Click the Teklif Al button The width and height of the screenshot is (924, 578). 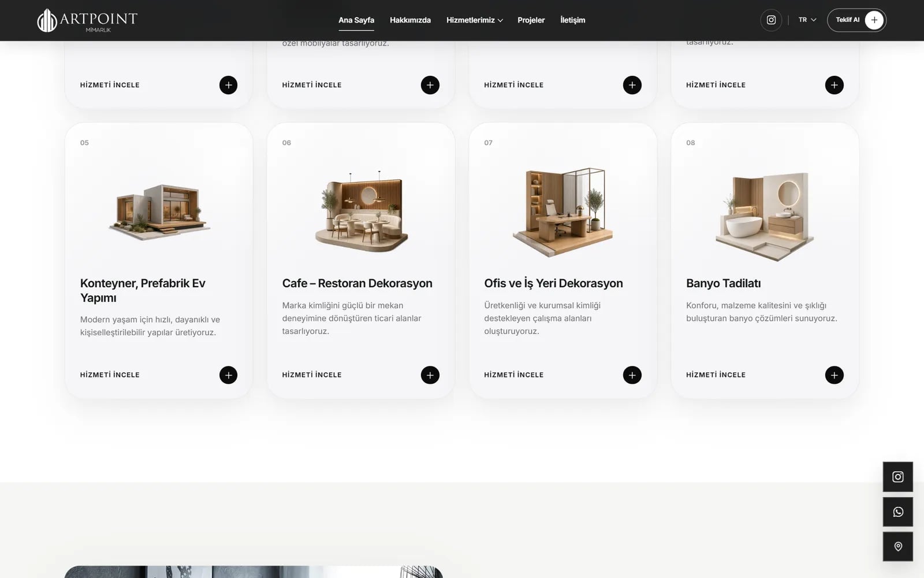point(856,20)
